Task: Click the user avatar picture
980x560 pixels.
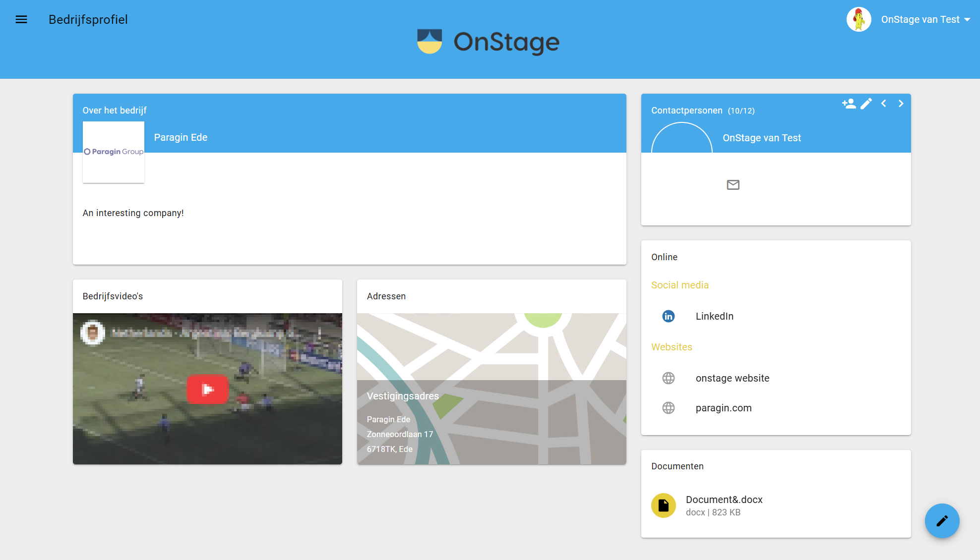Action: pyautogui.click(x=858, y=20)
